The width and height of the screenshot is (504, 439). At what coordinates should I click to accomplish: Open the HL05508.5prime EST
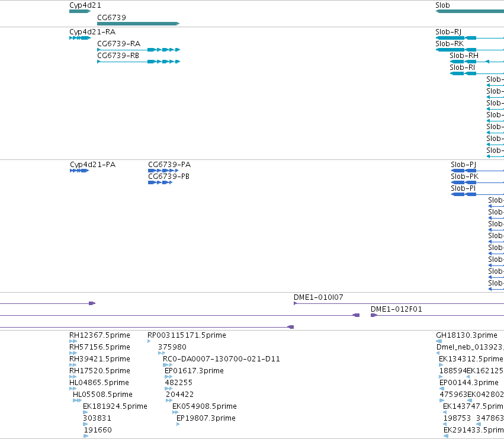(x=77, y=400)
